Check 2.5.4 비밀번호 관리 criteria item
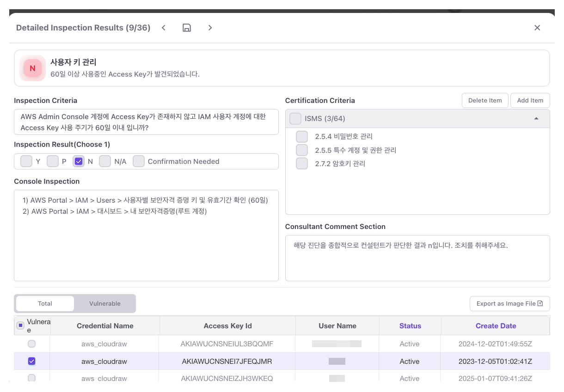Image resolution: width=564 pixels, height=392 pixels. pos(302,137)
